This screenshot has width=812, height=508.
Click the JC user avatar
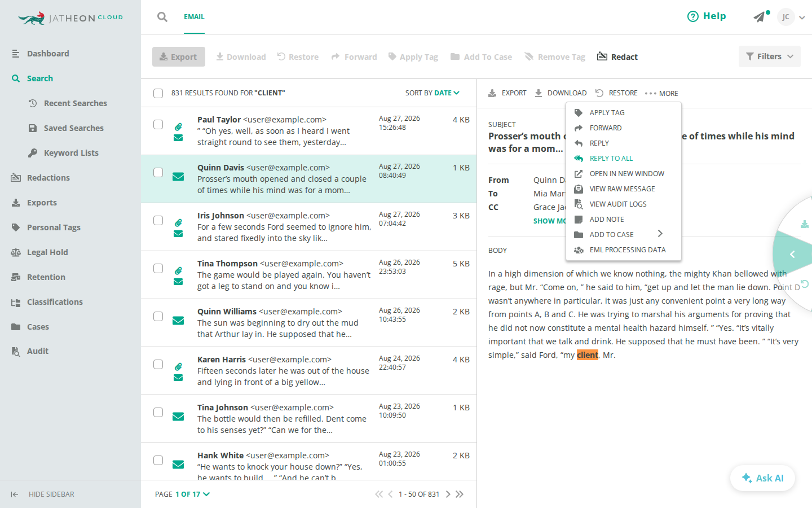click(785, 17)
